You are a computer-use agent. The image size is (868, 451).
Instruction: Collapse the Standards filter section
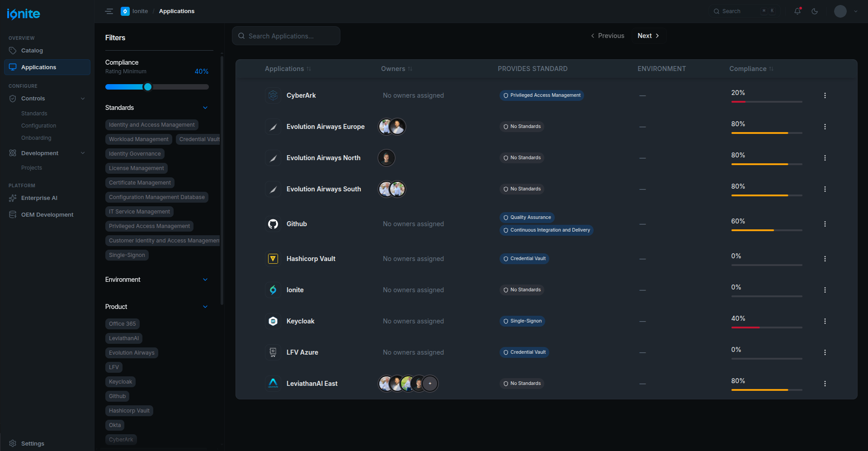[205, 108]
